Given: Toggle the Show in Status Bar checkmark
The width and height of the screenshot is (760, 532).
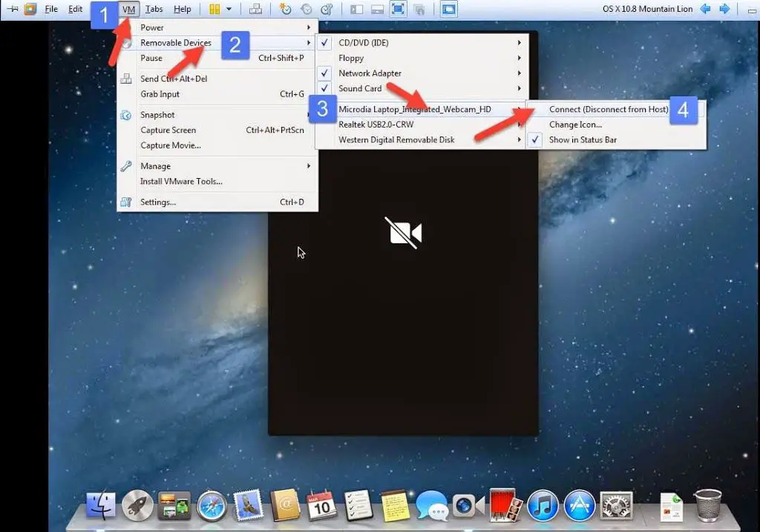Looking at the screenshot, I should [x=534, y=139].
